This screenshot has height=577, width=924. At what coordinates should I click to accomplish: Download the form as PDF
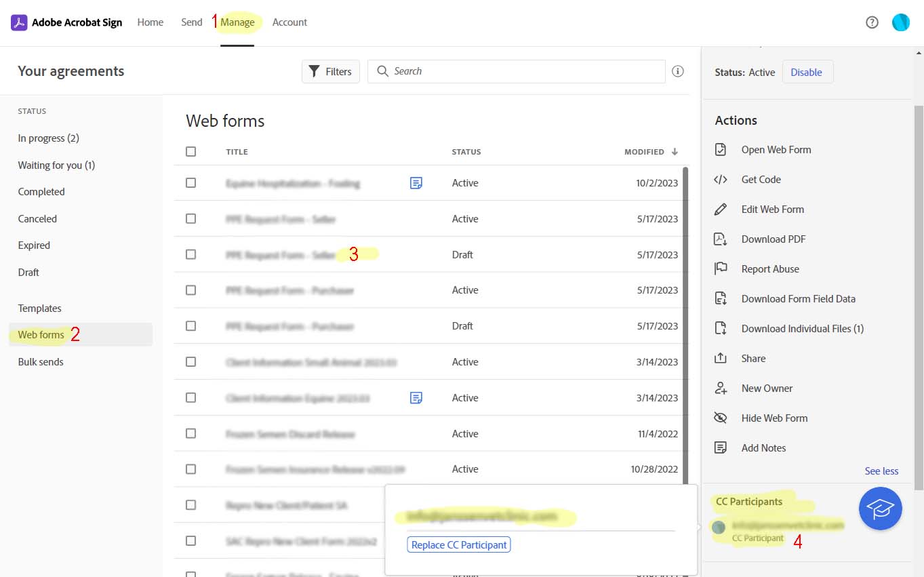pos(773,239)
